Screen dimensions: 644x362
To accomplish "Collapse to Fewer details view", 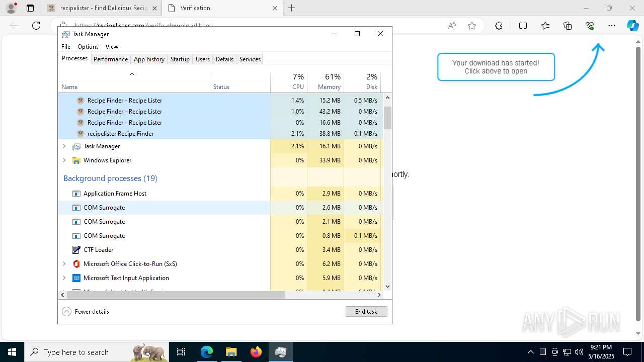I will point(86,311).
